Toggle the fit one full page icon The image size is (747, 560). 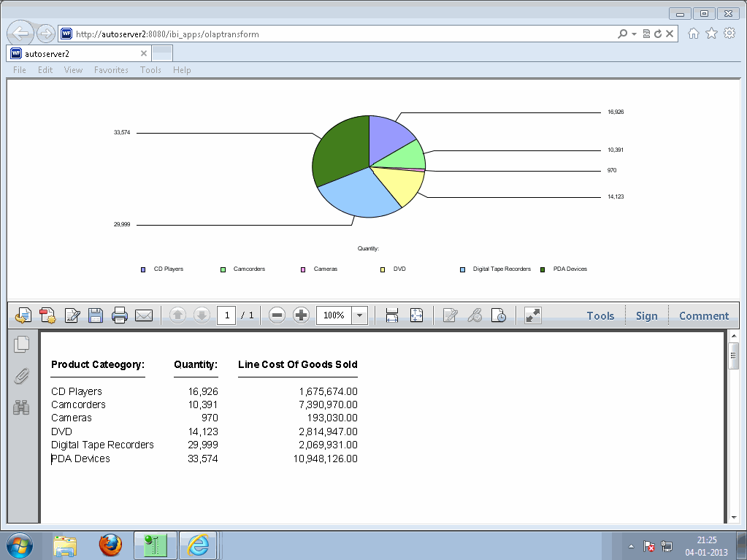point(416,315)
